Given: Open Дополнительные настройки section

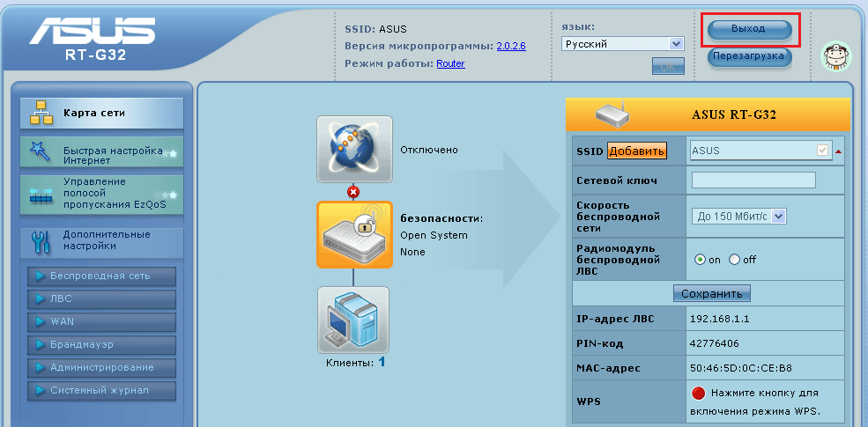Looking at the screenshot, I should click(x=102, y=241).
